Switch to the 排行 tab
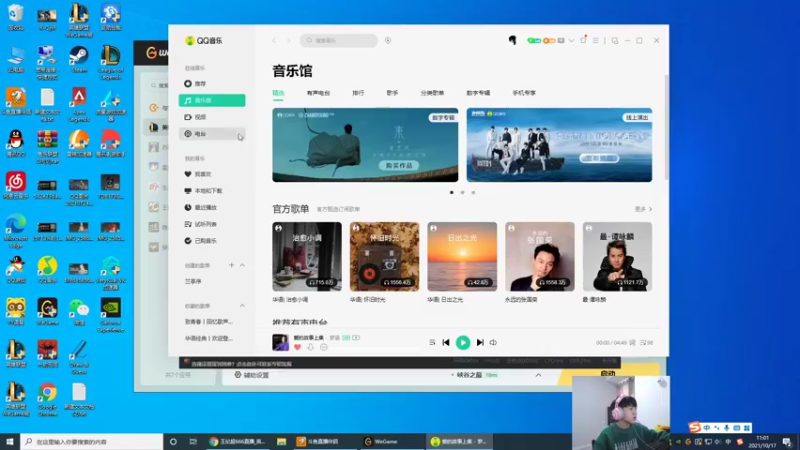Viewport: 800px width, 450px height. coord(358,93)
